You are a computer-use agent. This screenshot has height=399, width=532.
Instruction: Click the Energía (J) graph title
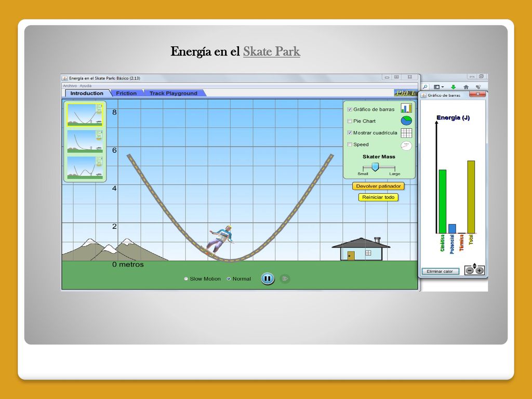(x=453, y=118)
